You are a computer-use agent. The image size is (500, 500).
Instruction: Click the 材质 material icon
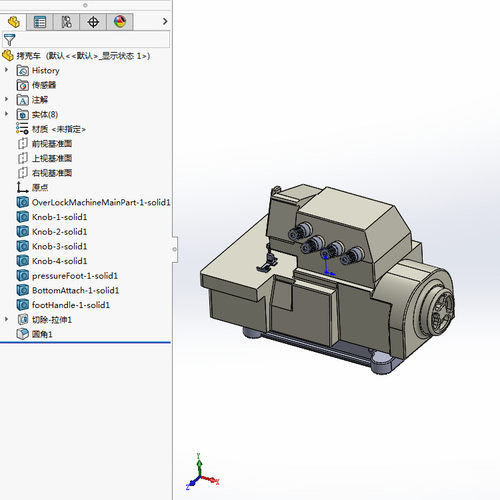point(22,129)
